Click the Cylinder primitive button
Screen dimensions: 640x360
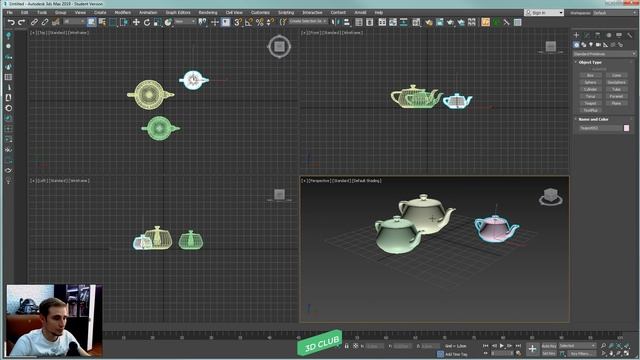tap(590, 89)
